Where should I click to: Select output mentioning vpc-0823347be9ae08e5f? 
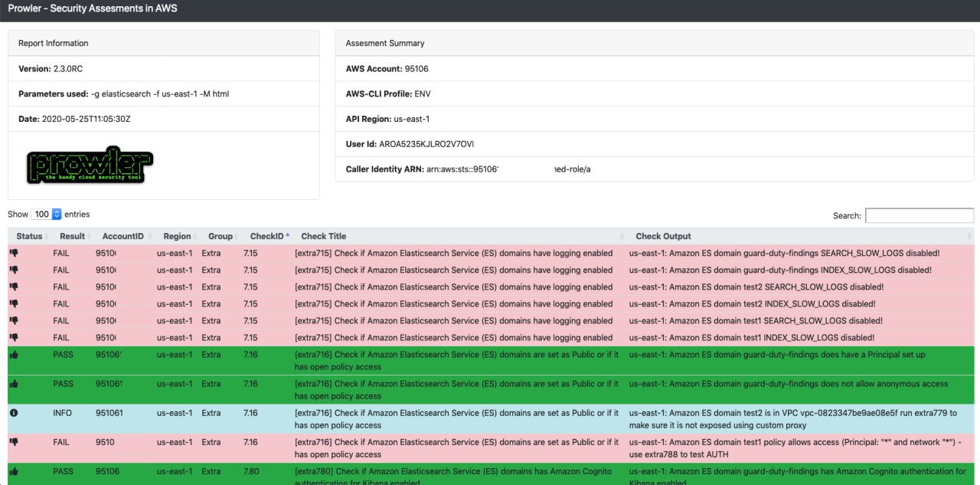pyautogui.click(x=793, y=418)
